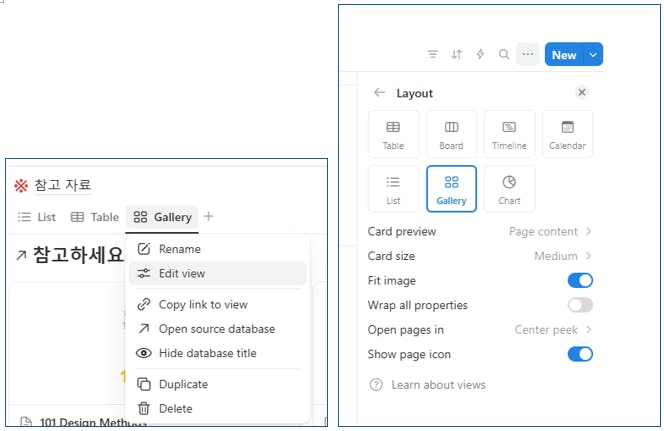Toggle Show page icon switch
Screen dimensions: 664x431
[x=580, y=354]
